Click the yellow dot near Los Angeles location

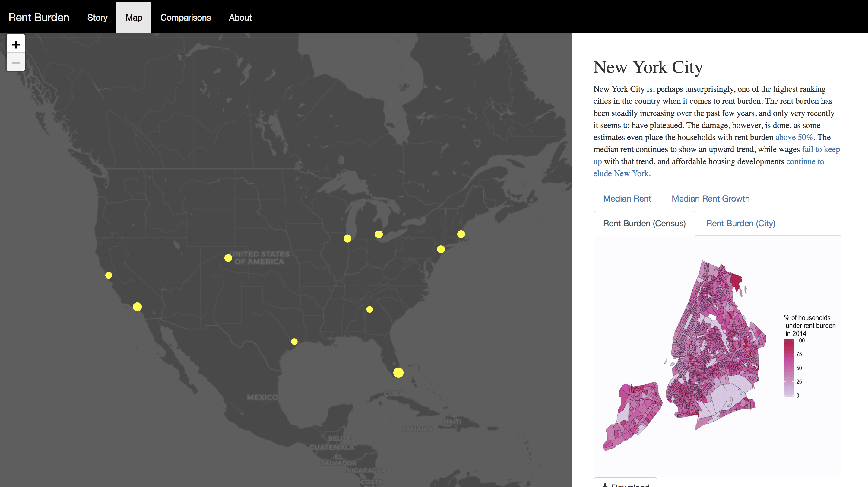(x=137, y=306)
